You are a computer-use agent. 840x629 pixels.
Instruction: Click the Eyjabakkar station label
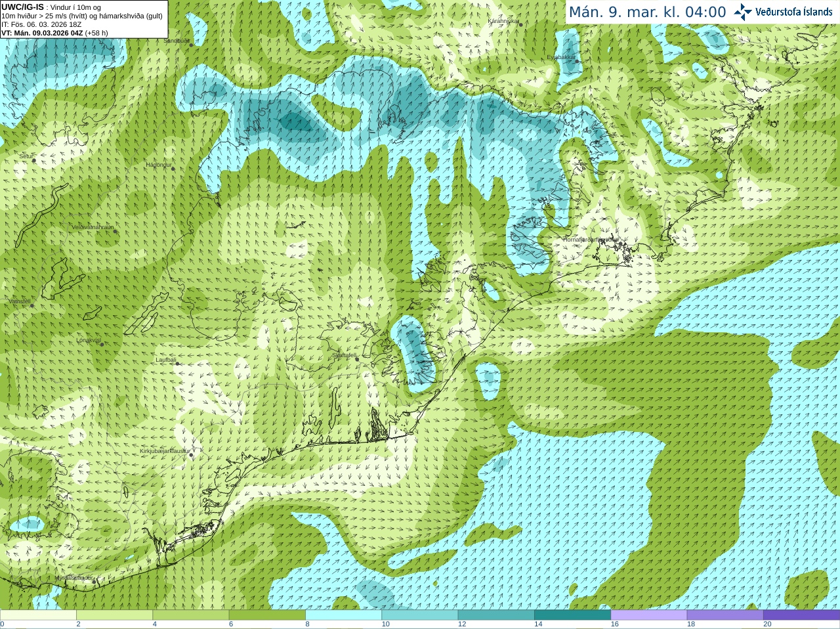tap(561, 57)
